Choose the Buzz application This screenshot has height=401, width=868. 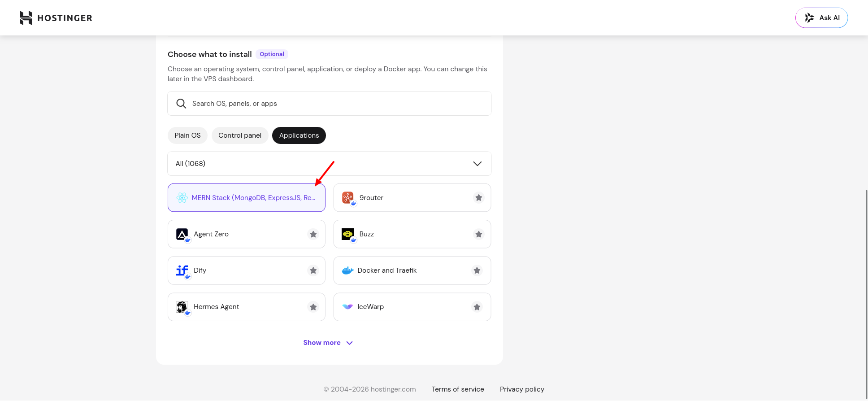click(x=412, y=234)
